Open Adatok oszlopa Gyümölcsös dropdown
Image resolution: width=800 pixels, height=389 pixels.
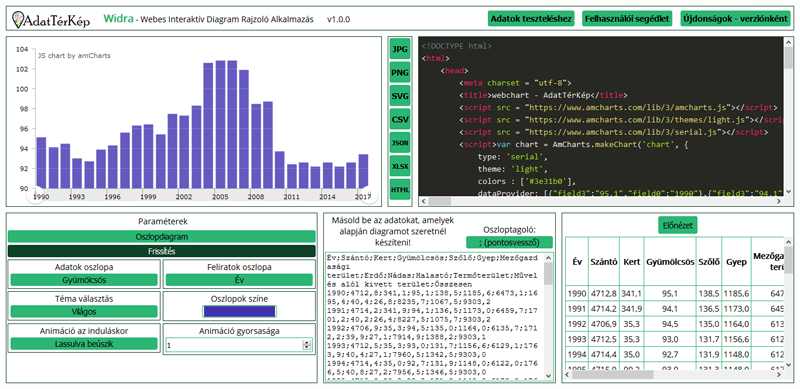click(84, 280)
